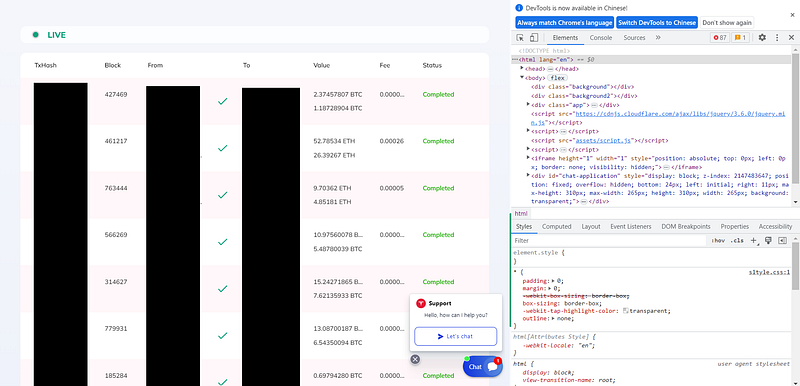Viewport: 800px width, 386px height.
Task: Open the s1tyle.css:1 source link
Action: click(x=769, y=272)
